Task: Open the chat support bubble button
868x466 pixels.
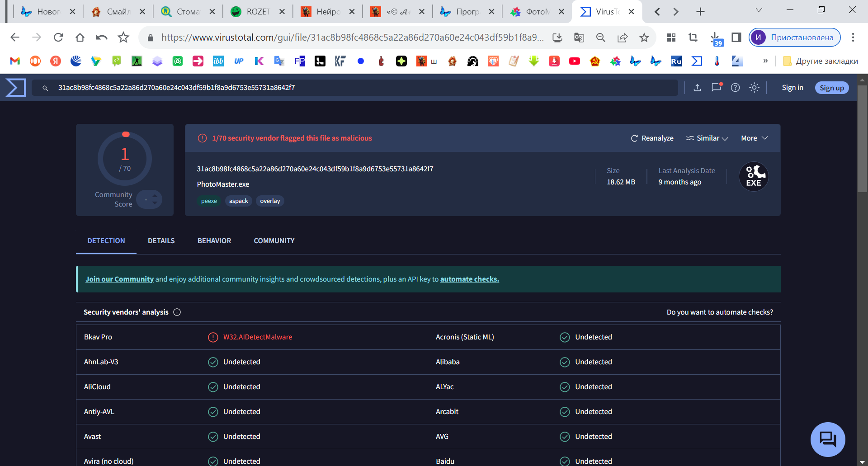Action: 828,439
